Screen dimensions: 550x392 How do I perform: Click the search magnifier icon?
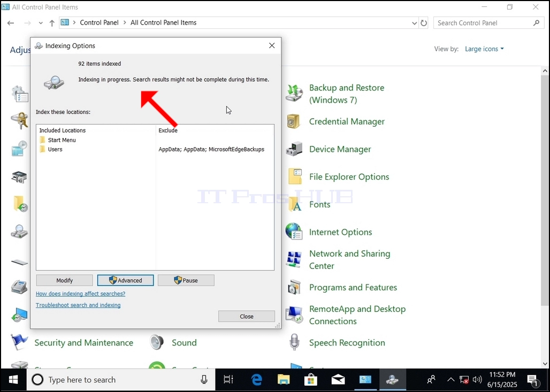tap(536, 23)
